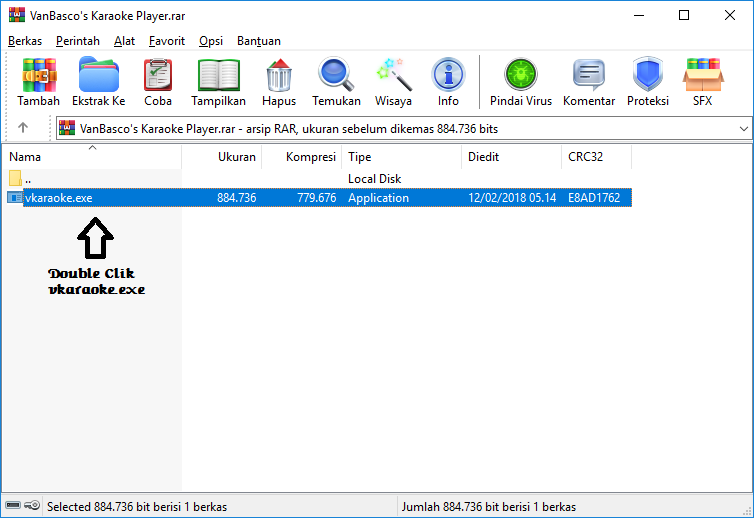This screenshot has height=518, width=754.
Task: Close the WinRAR window
Action: pyautogui.click(x=729, y=15)
